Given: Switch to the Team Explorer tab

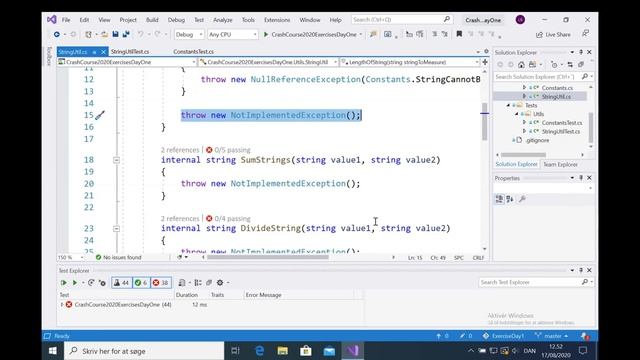Looking at the screenshot, I should click(560, 164).
